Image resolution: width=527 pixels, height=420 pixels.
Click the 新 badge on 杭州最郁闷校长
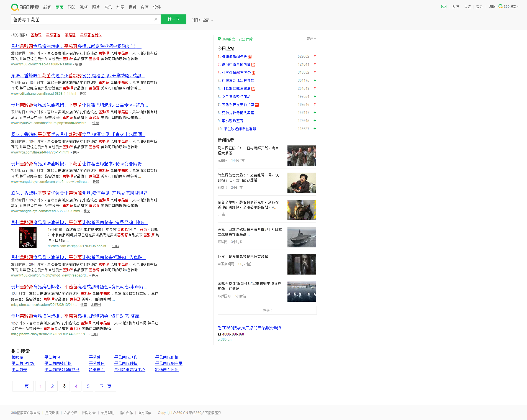click(x=250, y=57)
